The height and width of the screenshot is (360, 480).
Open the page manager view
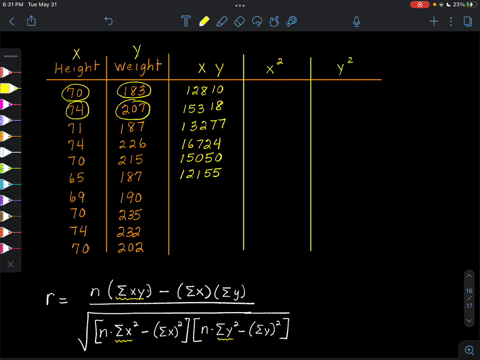coord(468,22)
